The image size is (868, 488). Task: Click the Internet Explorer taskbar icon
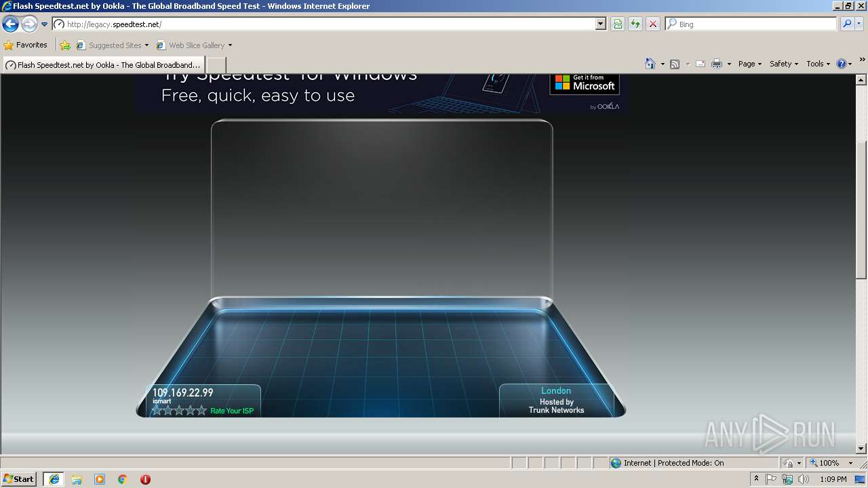pos(54,479)
